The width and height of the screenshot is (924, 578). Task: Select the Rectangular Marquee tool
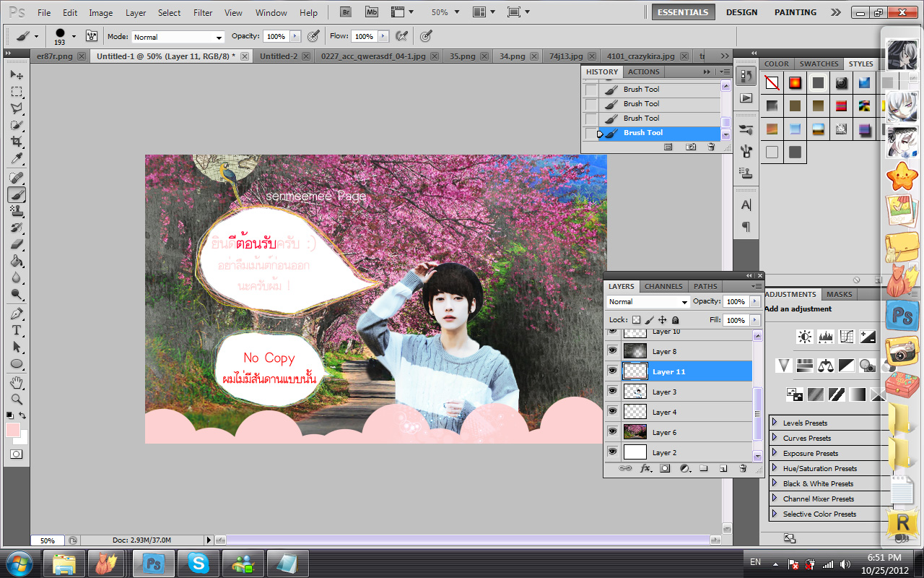click(17, 92)
